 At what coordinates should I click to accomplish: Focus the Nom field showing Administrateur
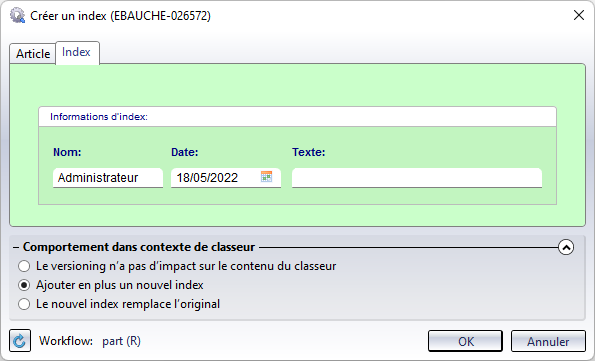coord(108,178)
